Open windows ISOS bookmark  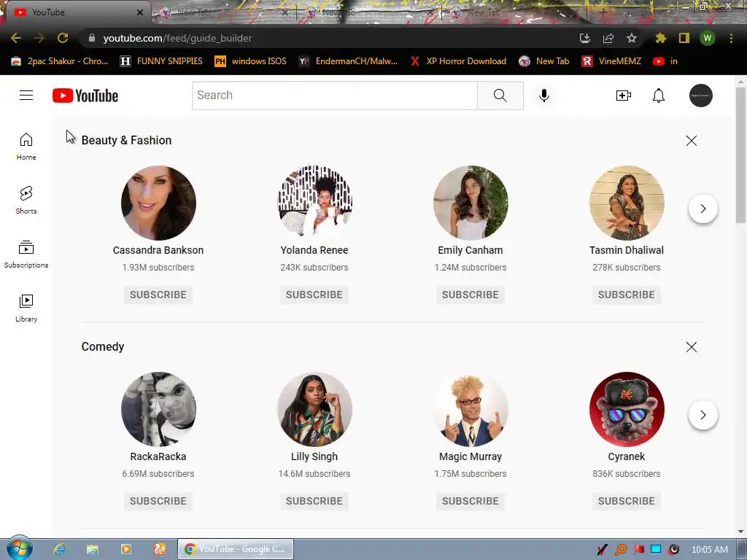(251, 61)
